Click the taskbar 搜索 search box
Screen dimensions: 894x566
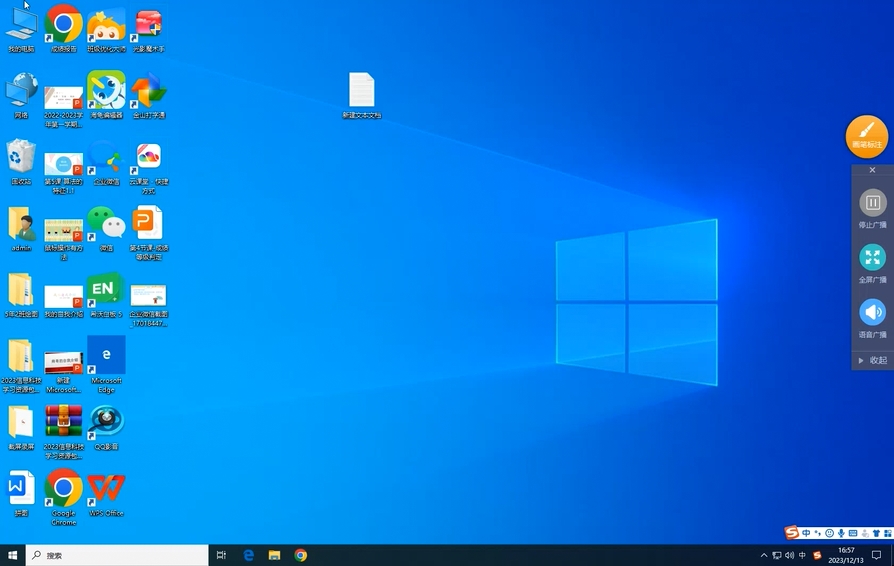click(x=117, y=555)
